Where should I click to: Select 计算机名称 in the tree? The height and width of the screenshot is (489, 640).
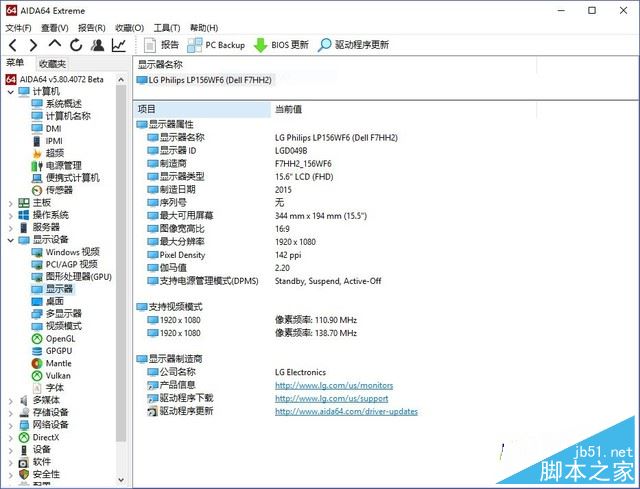click(61, 116)
